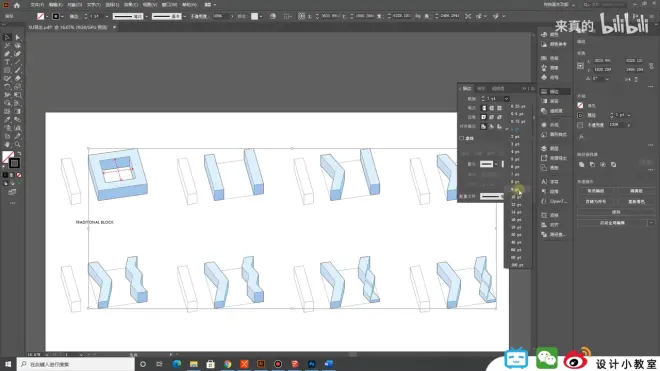The width and height of the screenshot is (660, 371).
Task: Switch to the Gradient tab in Stroke panel
Action: click(x=482, y=88)
